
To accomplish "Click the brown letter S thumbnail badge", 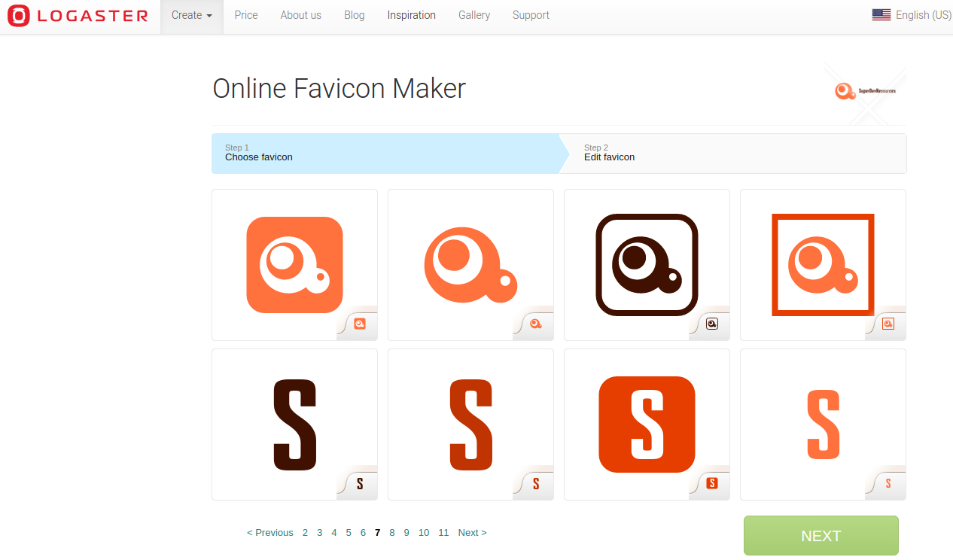I will pos(358,485).
